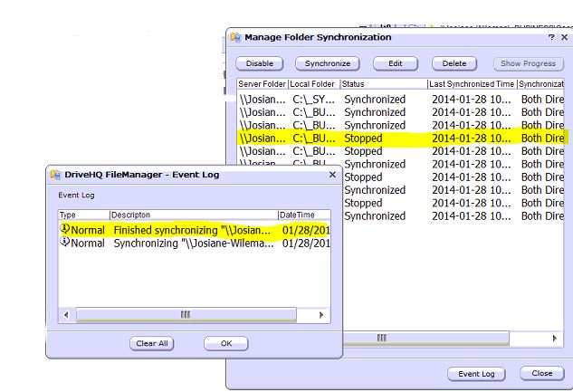Click the Server Folder column header
This screenshot has width=573, height=392.
click(x=263, y=83)
